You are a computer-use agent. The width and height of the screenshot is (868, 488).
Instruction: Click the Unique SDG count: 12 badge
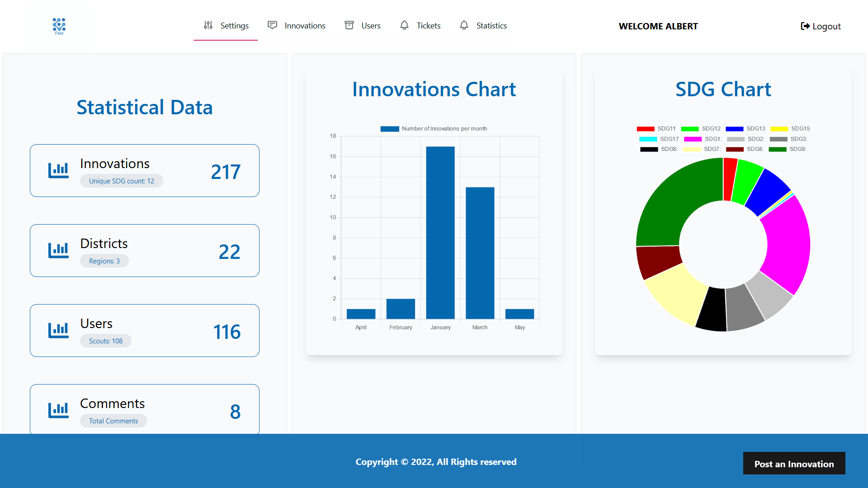[x=122, y=181]
